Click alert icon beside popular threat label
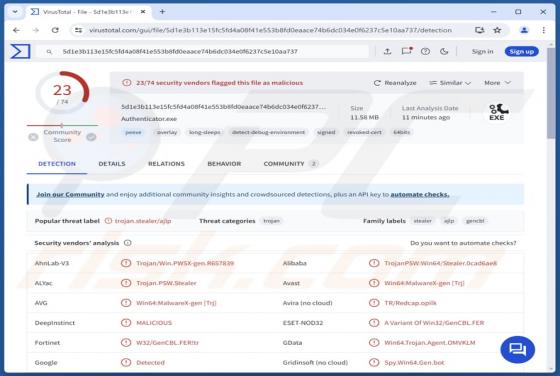 tap(108, 221)
